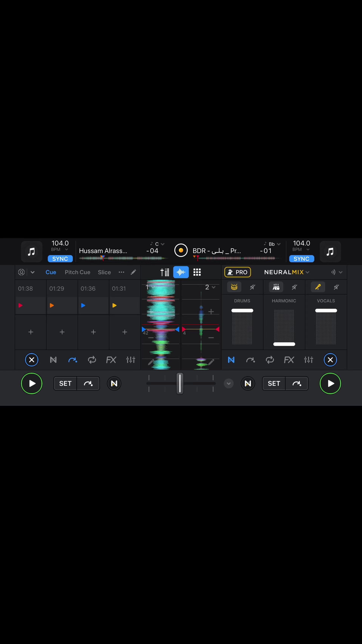Close the left deck tools panel
The image size is (362, 644).
(x=32, y=360)
